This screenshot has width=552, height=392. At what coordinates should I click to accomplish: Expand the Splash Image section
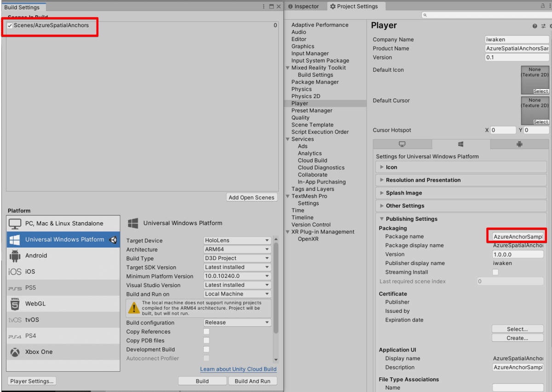[x=461, y=193]
